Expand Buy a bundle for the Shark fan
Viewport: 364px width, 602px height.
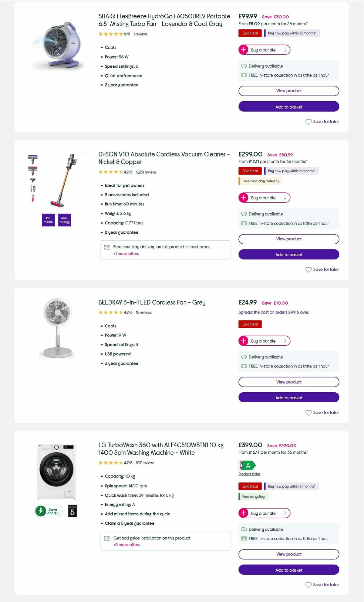264,50
